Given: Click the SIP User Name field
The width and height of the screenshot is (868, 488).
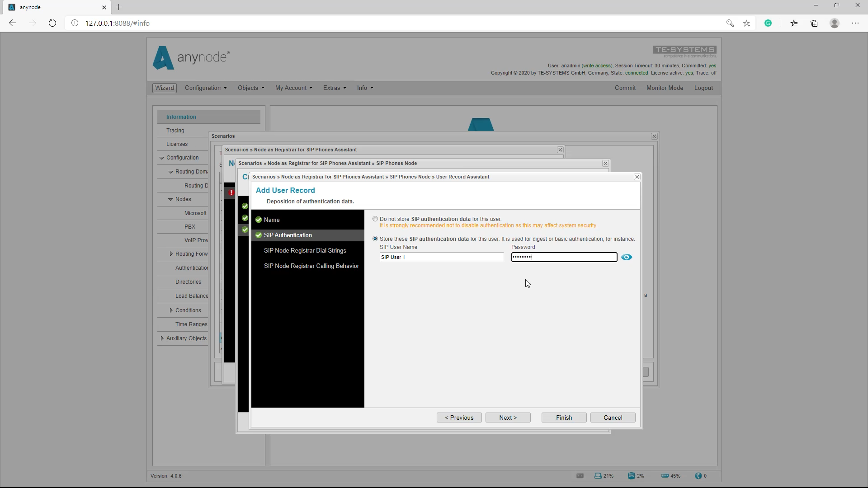Looking at the screenshot, I should (x=441, y=257).
